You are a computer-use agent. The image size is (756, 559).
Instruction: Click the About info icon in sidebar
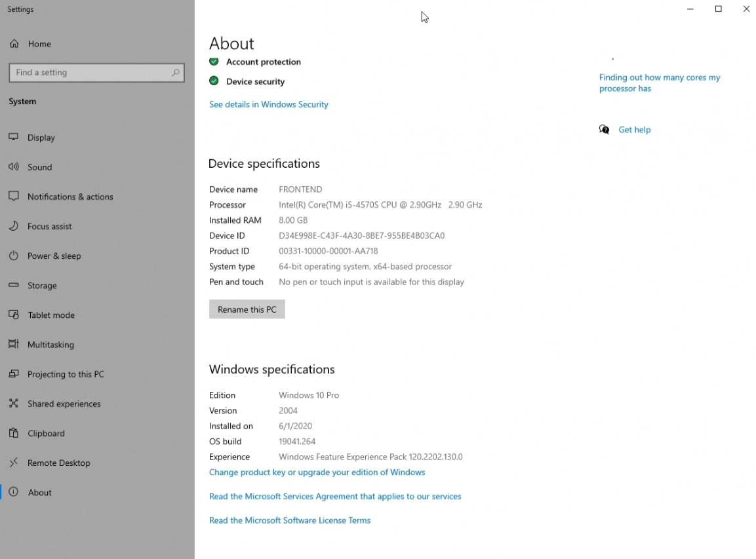tap(14, 492)
